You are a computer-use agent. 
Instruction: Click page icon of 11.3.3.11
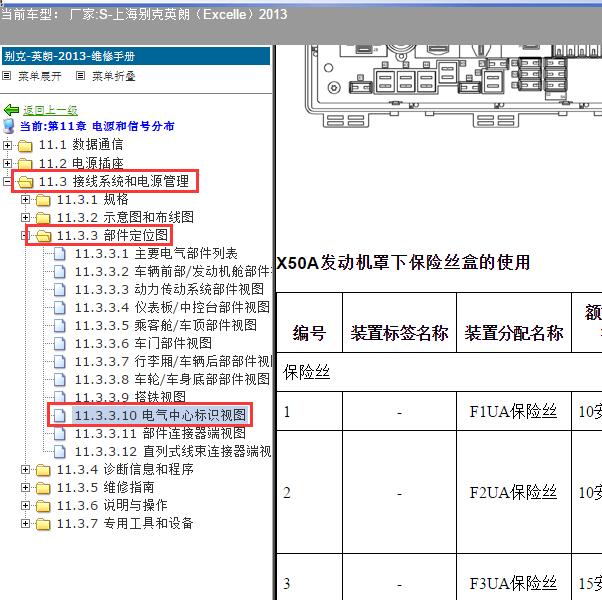[x=60, y=433]
